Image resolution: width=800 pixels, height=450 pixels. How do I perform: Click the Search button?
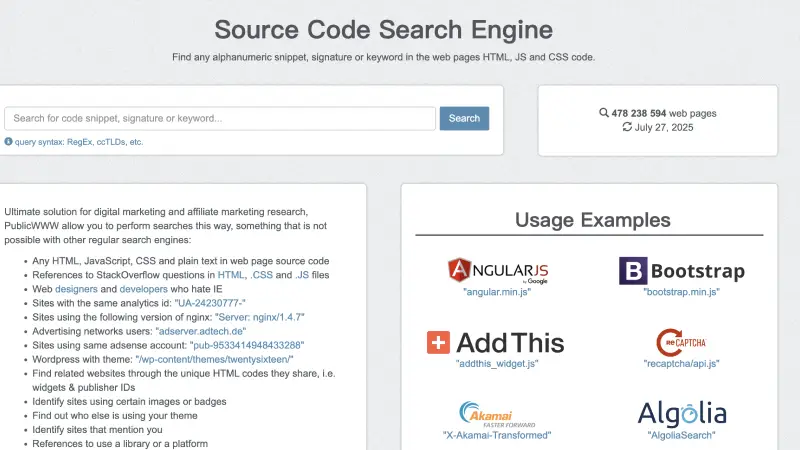tap(464, 118)
